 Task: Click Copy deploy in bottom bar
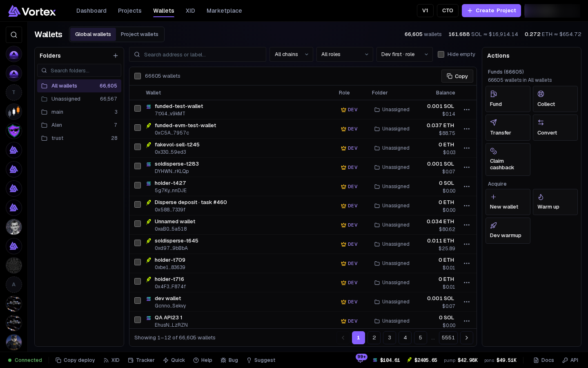click(x=75, y=360)
